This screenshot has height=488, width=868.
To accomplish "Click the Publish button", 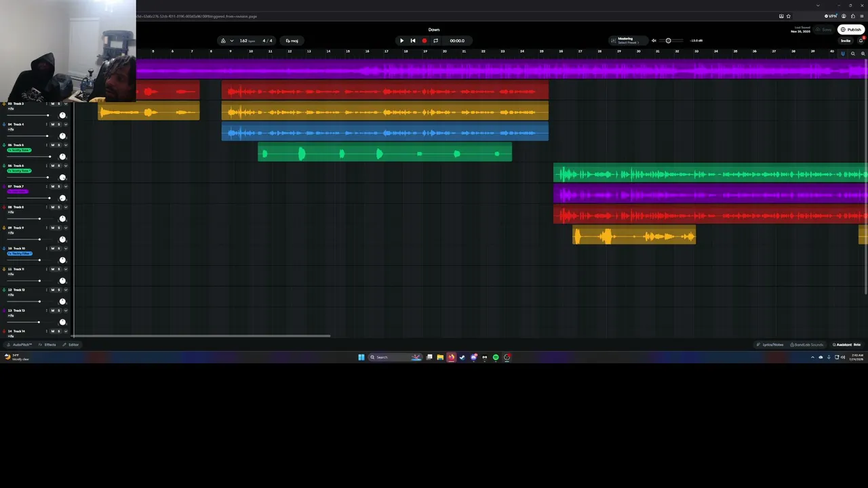I will (x=851, y=30).
